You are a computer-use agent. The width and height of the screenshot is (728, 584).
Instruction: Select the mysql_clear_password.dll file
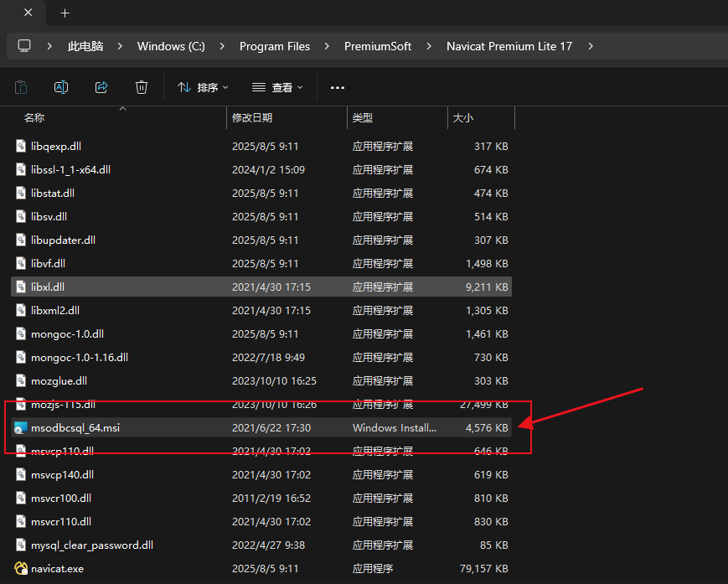92,545
